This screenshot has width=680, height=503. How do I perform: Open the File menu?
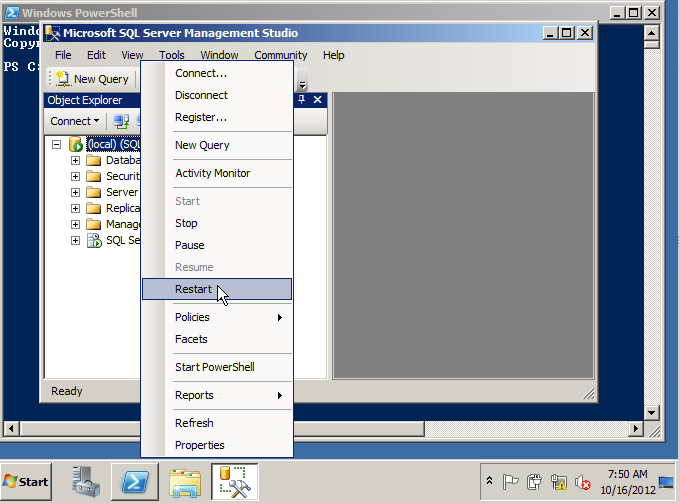[x=63, y=55]
